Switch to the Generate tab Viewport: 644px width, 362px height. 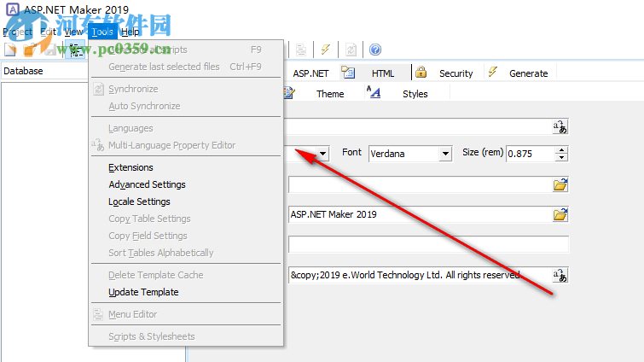[x=528, y=73]
